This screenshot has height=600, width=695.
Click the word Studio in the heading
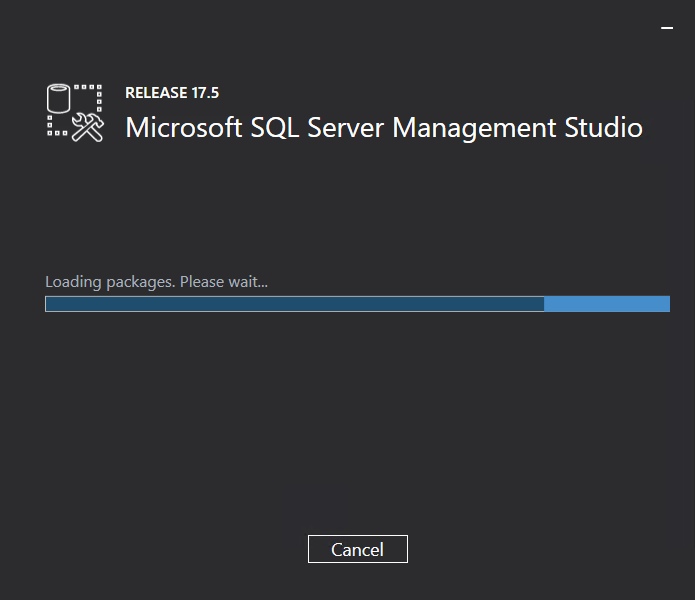pyautogui.click(x=603, y=128)
